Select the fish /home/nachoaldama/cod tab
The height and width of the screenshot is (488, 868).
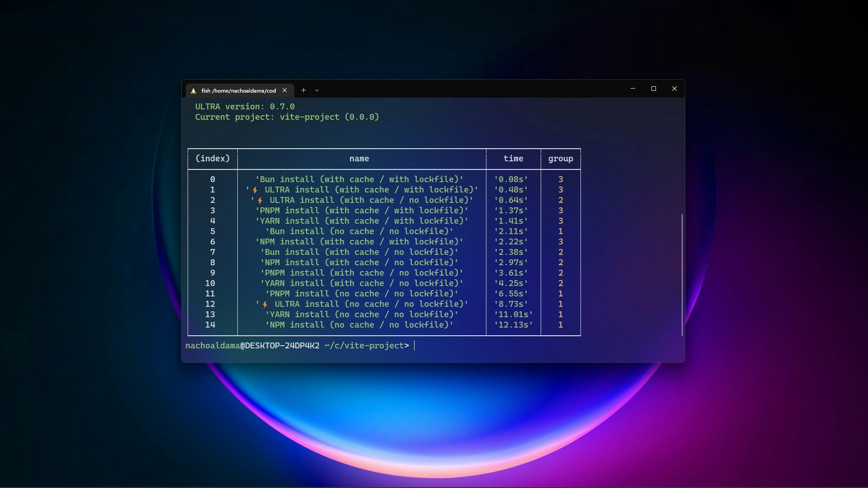click(240, 90)
